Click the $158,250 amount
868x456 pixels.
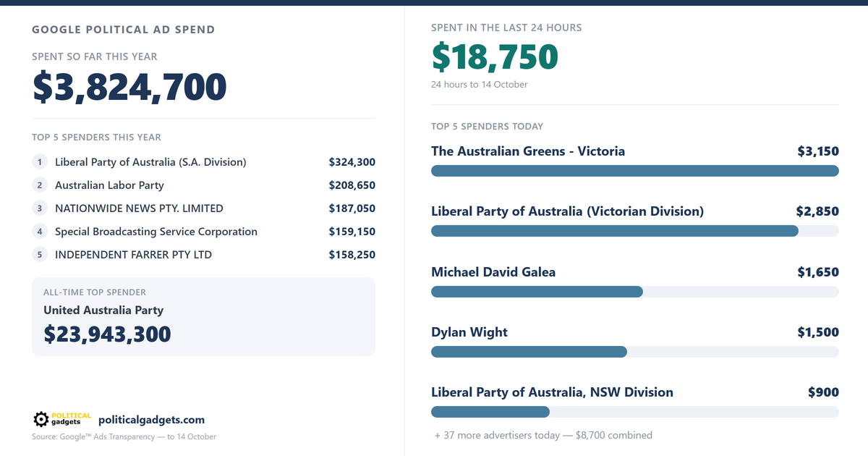click(x=352, y=255)
